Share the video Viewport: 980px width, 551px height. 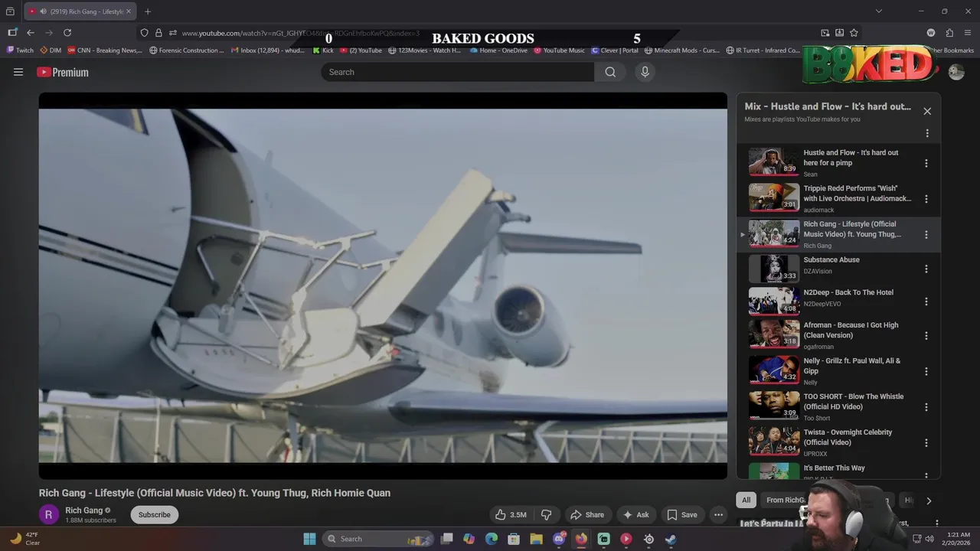click(587, 515)
